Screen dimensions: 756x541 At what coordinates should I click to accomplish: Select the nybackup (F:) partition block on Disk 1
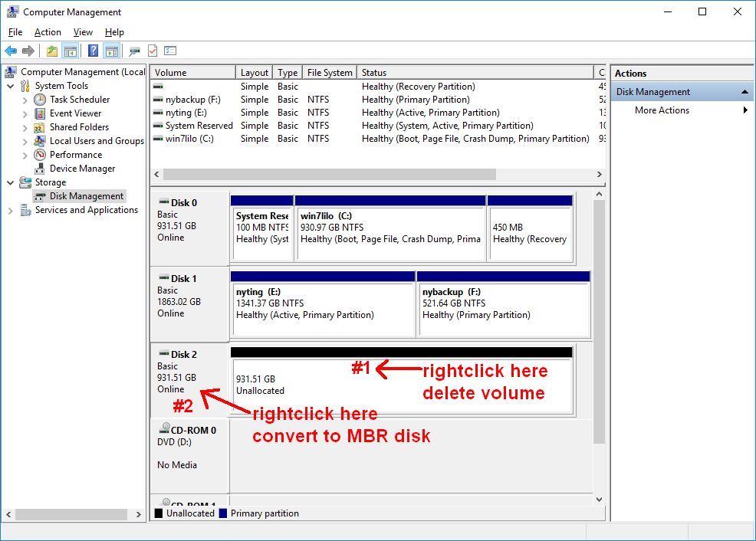coord(504,304)
